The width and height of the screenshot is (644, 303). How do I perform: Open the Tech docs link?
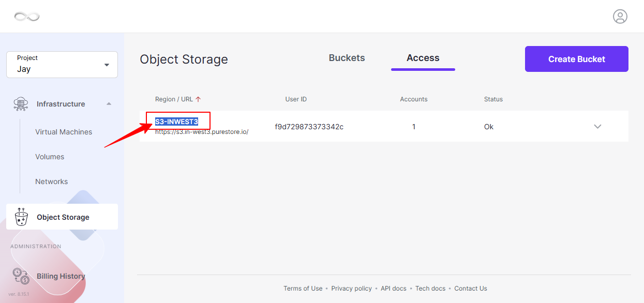pyautogui.click(x=430, y=289)
